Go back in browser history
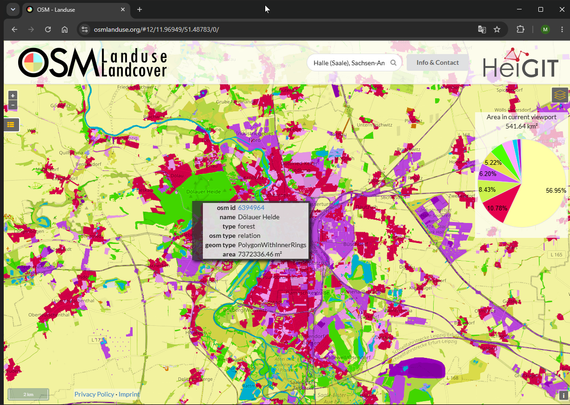This screenshot has height=405, width=570. [15, 29]
